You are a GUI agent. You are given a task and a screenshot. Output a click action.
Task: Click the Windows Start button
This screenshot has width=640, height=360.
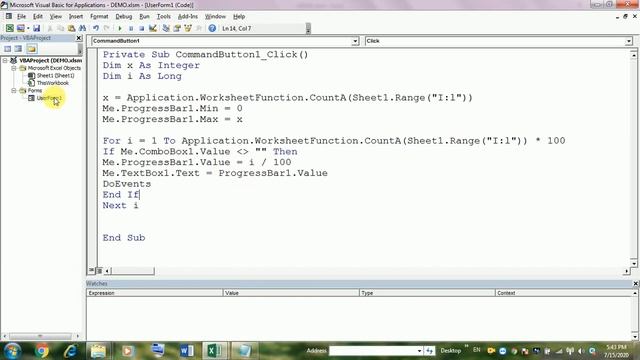12,351
